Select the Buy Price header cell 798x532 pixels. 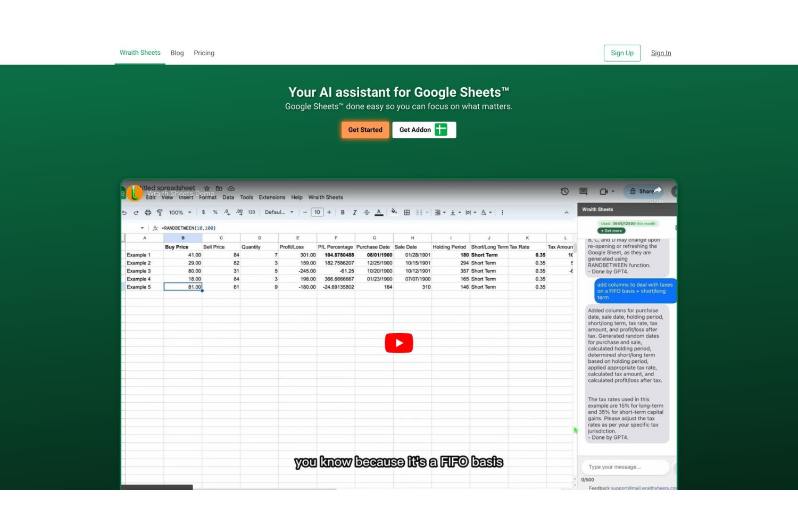[x=183, y=247]
